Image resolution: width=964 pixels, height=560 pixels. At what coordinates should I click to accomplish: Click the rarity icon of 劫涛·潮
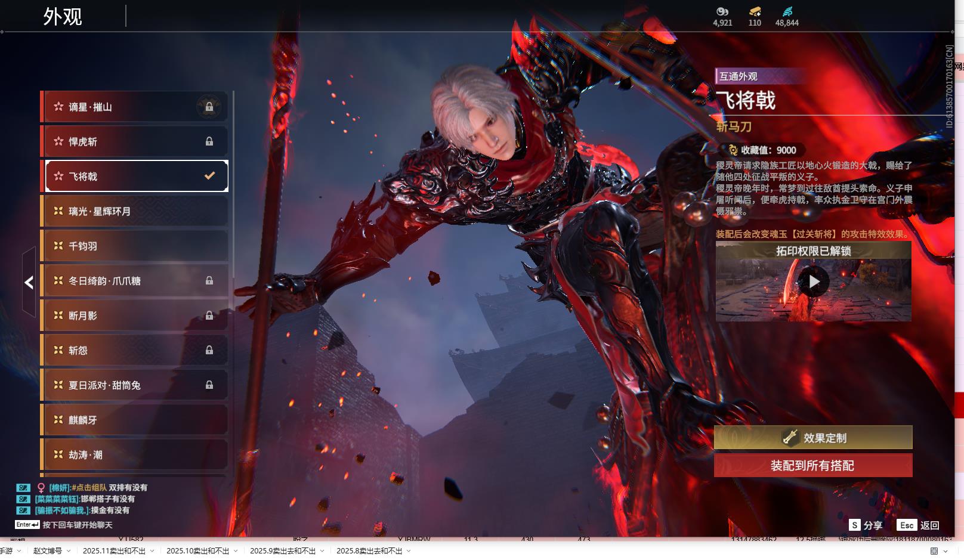click(x=58, y=454)
